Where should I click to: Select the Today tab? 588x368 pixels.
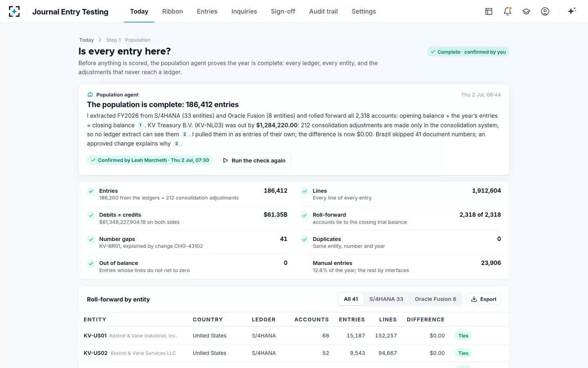[x=139, y=11]
